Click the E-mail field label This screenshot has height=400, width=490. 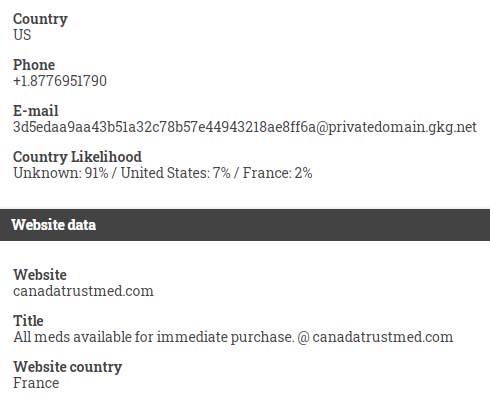point(36,111)
